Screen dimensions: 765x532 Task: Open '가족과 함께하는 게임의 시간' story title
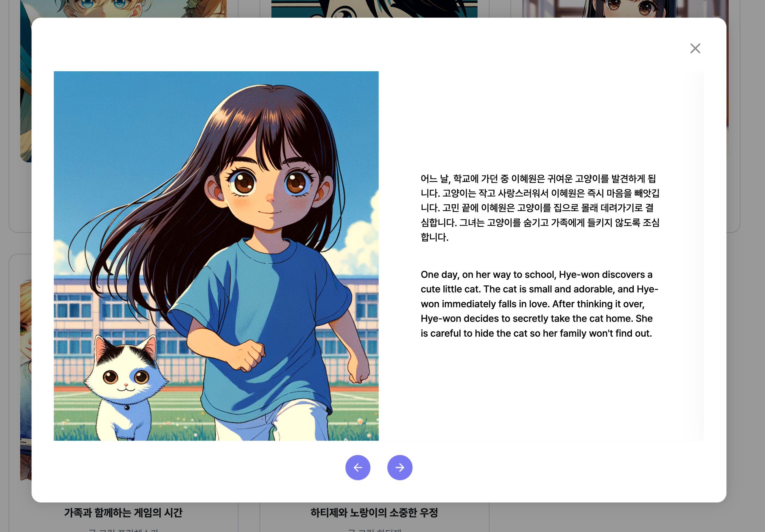[123, 512]
